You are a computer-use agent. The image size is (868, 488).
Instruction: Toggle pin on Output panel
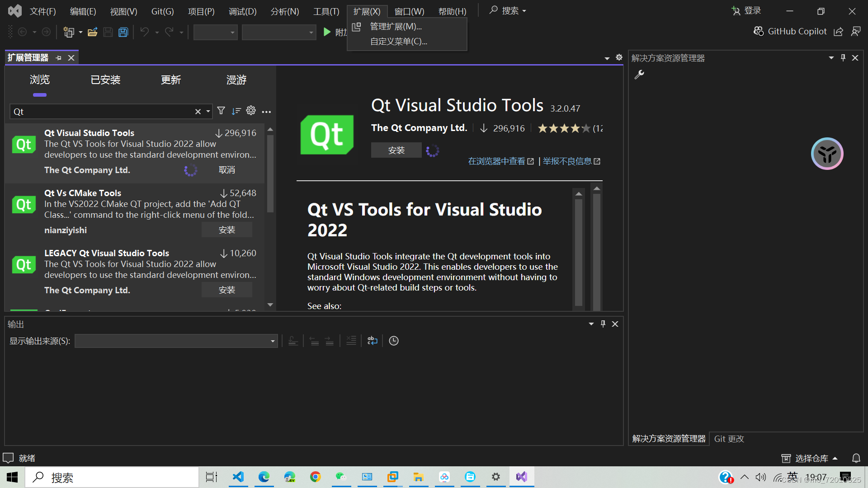pyautogui.click(x=603, y=324)
